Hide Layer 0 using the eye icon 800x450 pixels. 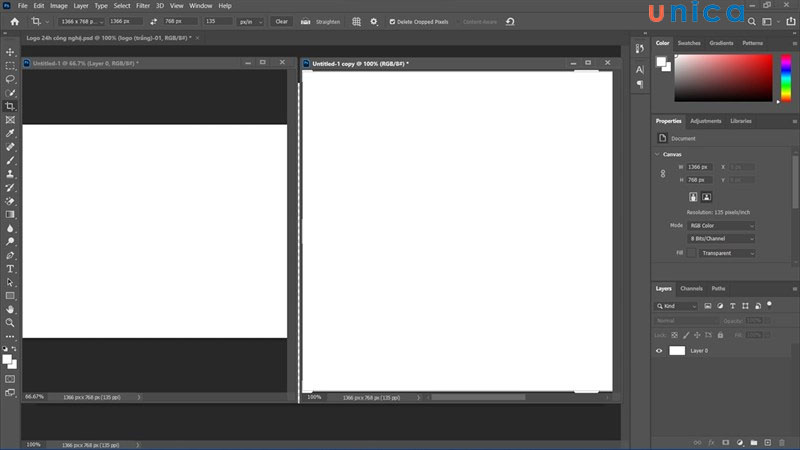659,351
